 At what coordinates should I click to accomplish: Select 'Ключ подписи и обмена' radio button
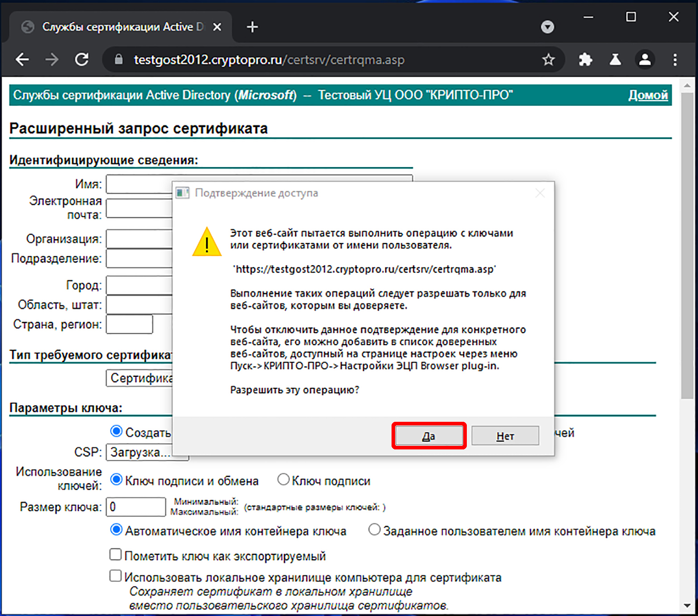(116, 480)
